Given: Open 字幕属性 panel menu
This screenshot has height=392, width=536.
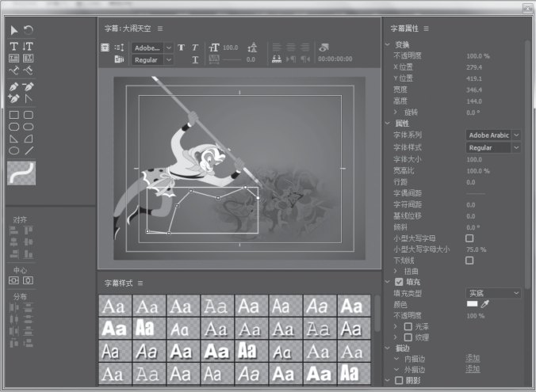Looking at the screenshot, I should (426, 29).
